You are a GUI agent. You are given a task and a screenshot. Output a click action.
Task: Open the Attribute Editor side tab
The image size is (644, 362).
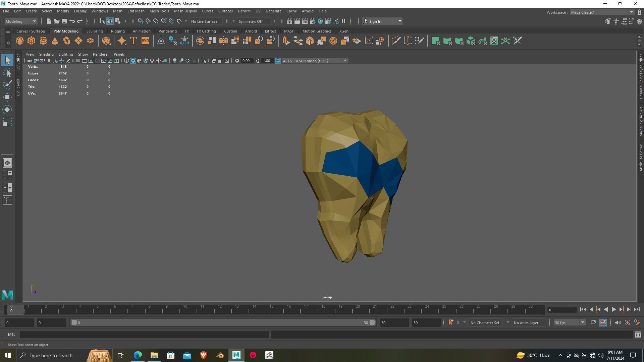pos(641,158)
